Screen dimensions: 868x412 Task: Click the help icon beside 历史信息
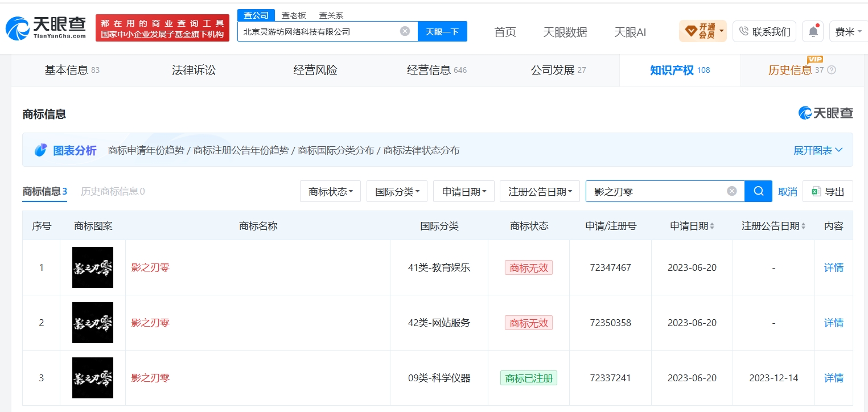click(x=832, y=70)
